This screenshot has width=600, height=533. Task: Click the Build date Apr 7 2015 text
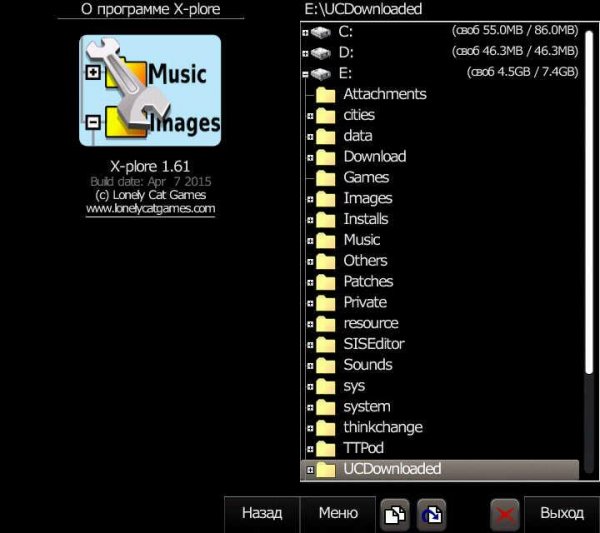click(151, 181)
